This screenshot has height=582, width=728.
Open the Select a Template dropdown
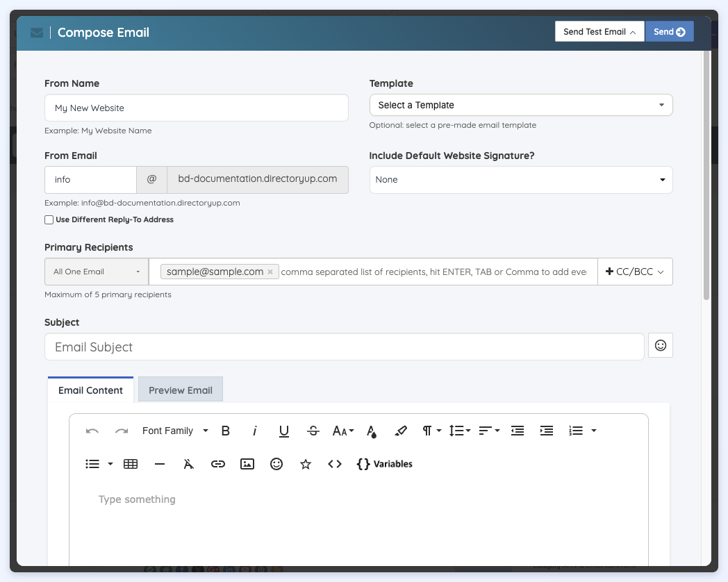point(521,106)
